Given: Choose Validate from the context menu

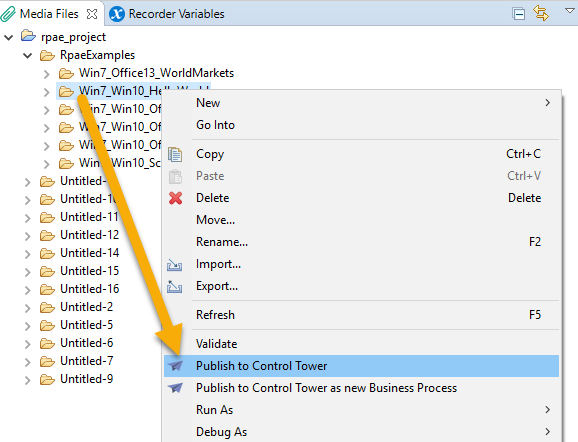Looking at the screenshot, I should pos(361,344).
